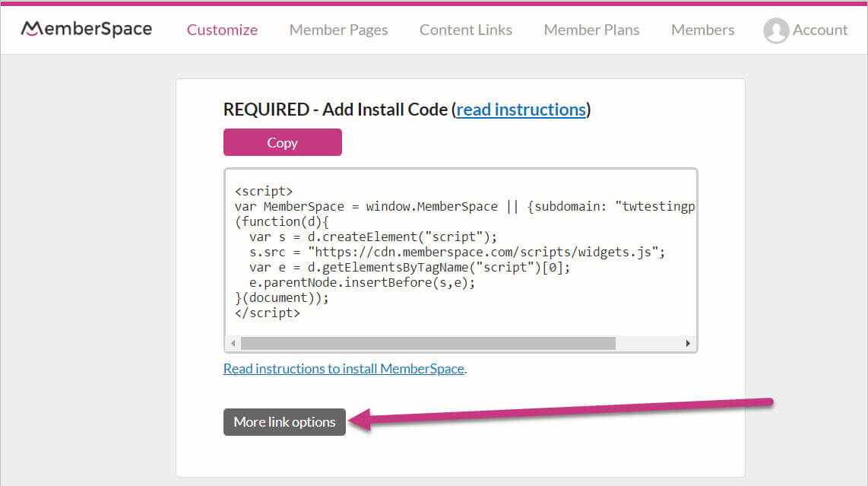Click the getElementsByTagName code line
The height and width of the screenshot is (486, 868).
tap(409, 268)
